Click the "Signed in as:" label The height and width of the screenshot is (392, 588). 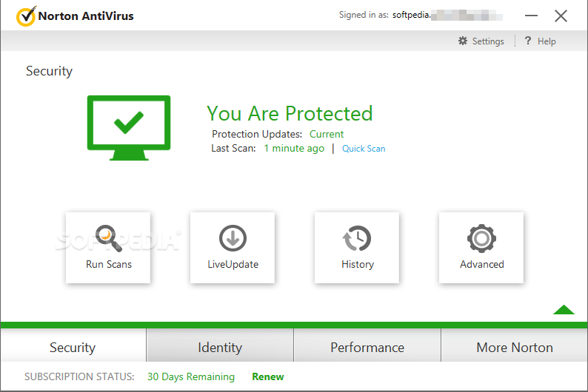click(x=364, y=15)
